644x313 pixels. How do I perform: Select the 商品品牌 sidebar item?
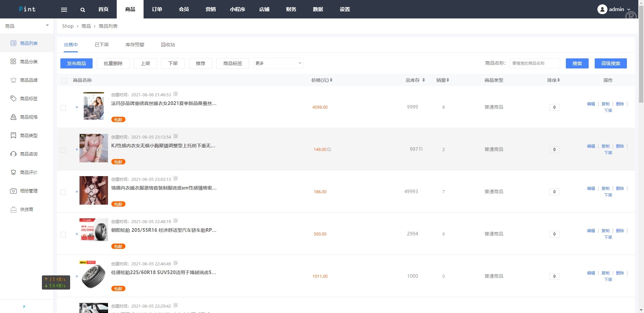28,80
